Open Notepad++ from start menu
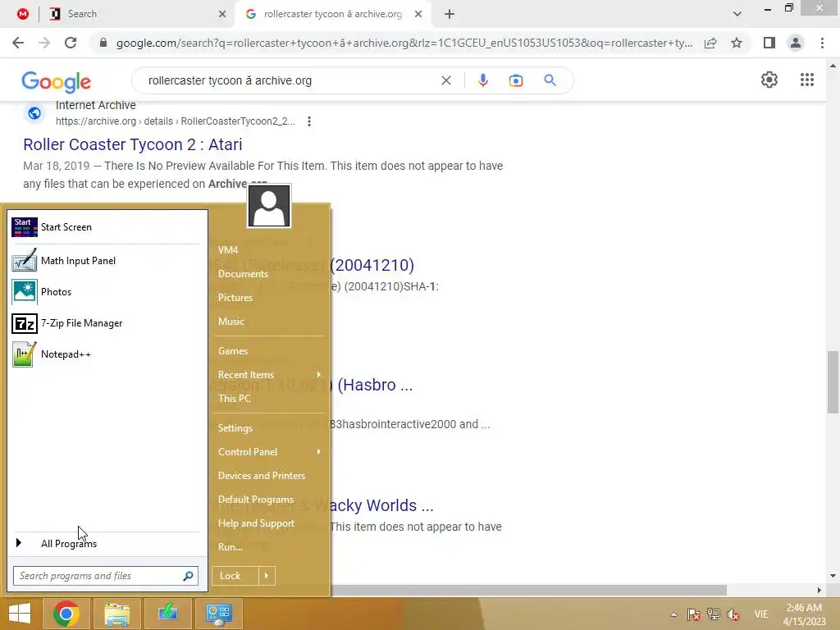Screen dimensions: 840x630 [107, 354]
